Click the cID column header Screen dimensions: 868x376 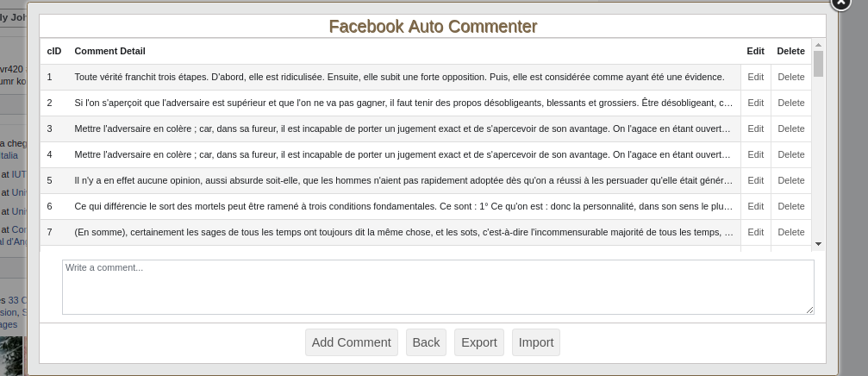pyautogui.click(x=54, y=51)
